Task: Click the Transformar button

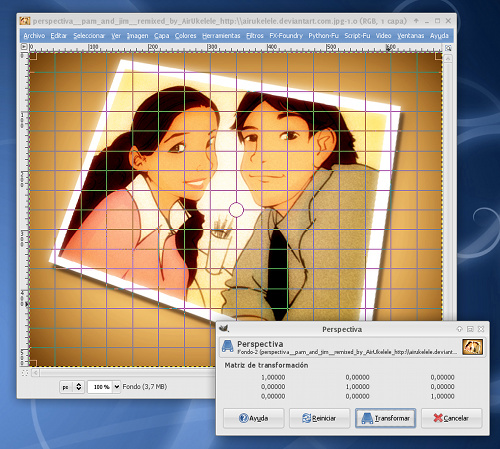Action: [385, 418]
